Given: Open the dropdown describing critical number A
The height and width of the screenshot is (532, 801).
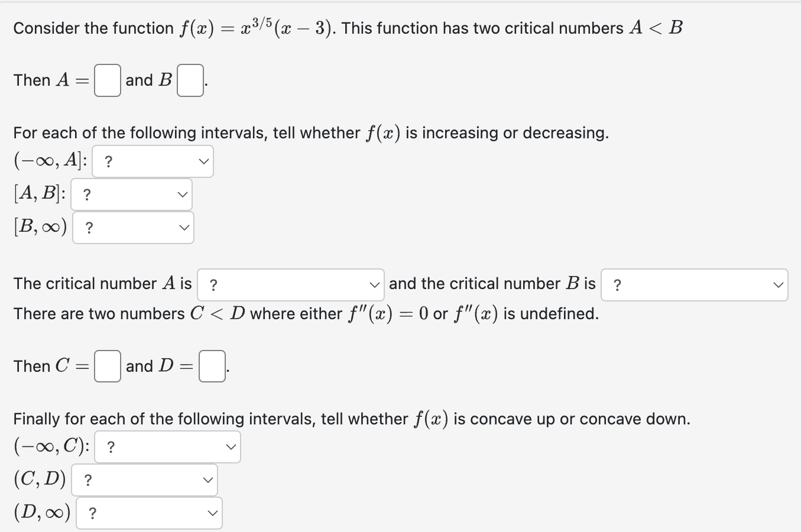Looking at the screenshot, I should click(x=290, y=285).
